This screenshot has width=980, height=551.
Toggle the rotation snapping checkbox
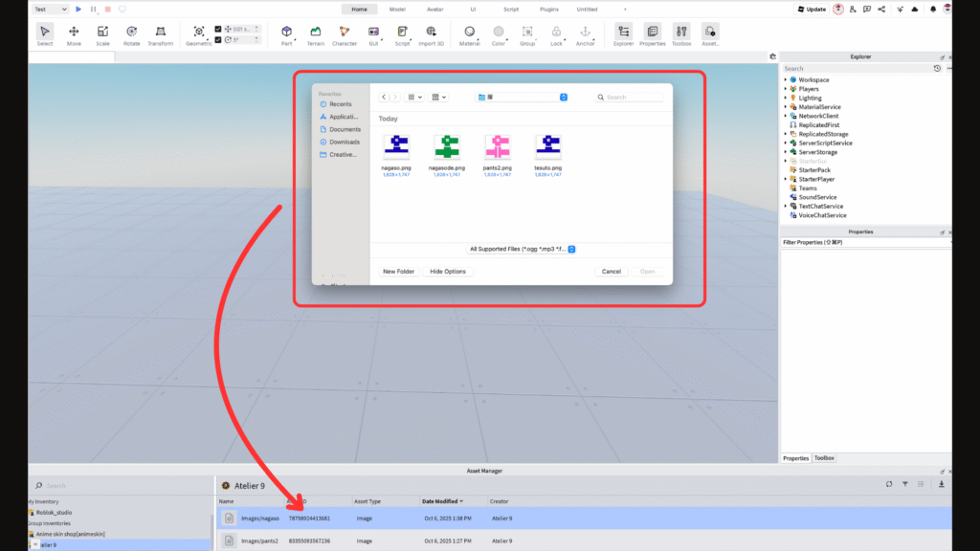click(218, 39)
